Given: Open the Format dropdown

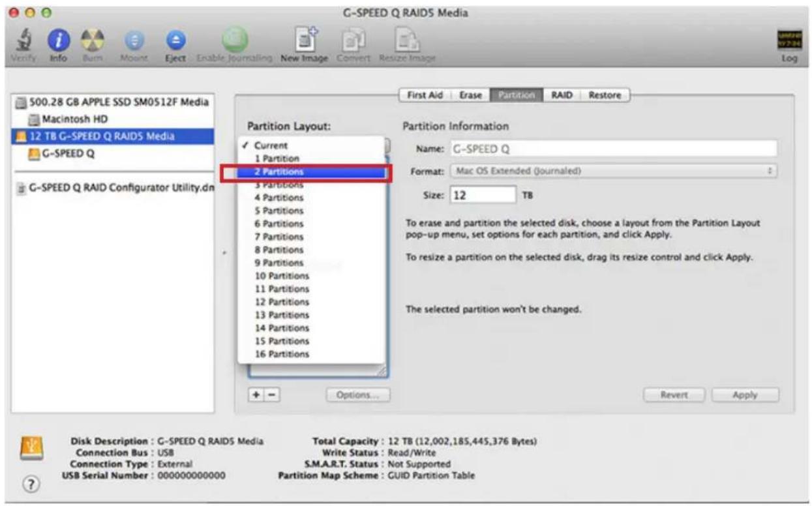Looking at the screenshot, I should [612, 171].
